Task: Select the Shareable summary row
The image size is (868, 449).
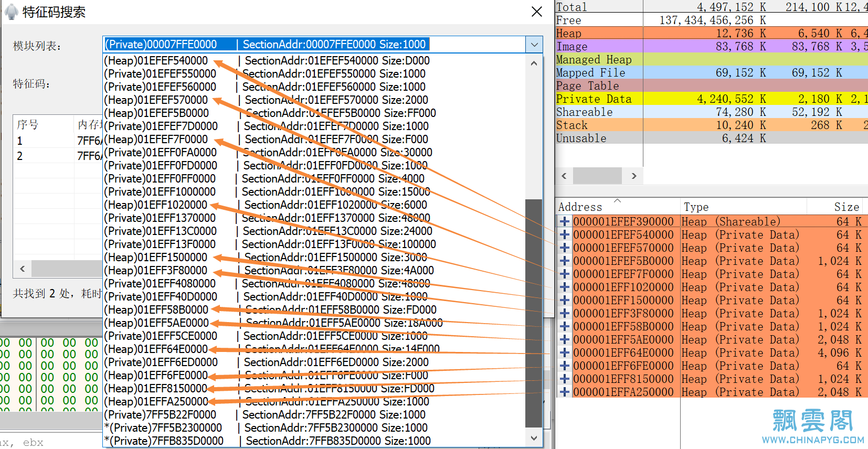Action: [712, 112]
